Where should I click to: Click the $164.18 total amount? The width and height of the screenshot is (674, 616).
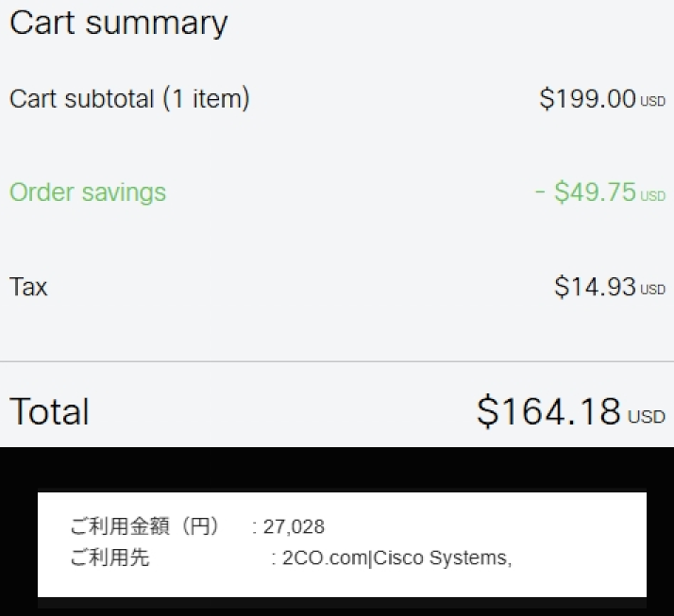click(x=548, y=411)
